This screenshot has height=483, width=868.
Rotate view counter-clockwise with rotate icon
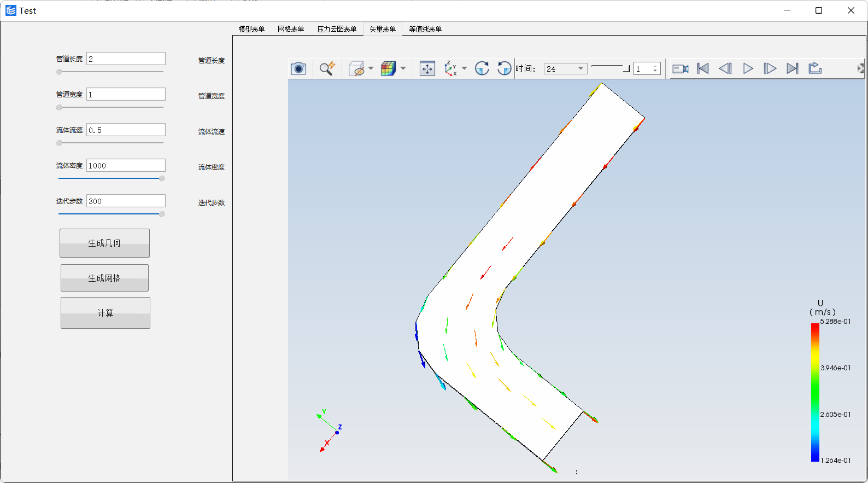504,68
